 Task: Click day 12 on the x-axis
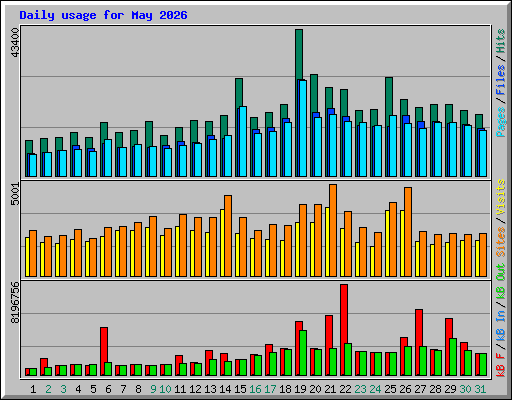click(195, 389)
